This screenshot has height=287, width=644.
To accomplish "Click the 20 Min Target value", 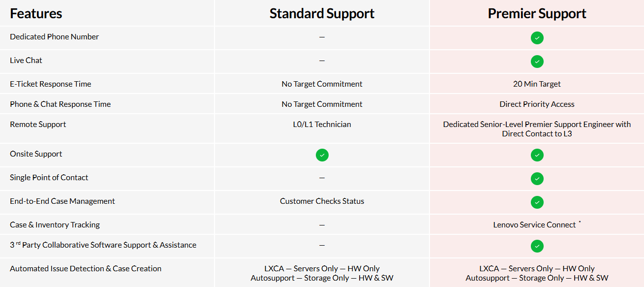I will pos(537,84).
